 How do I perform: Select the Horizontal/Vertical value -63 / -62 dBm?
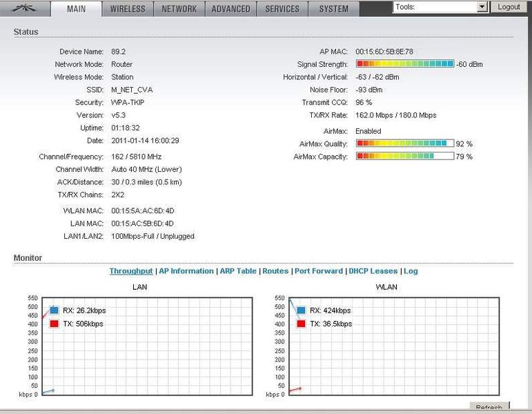(377, 77)
